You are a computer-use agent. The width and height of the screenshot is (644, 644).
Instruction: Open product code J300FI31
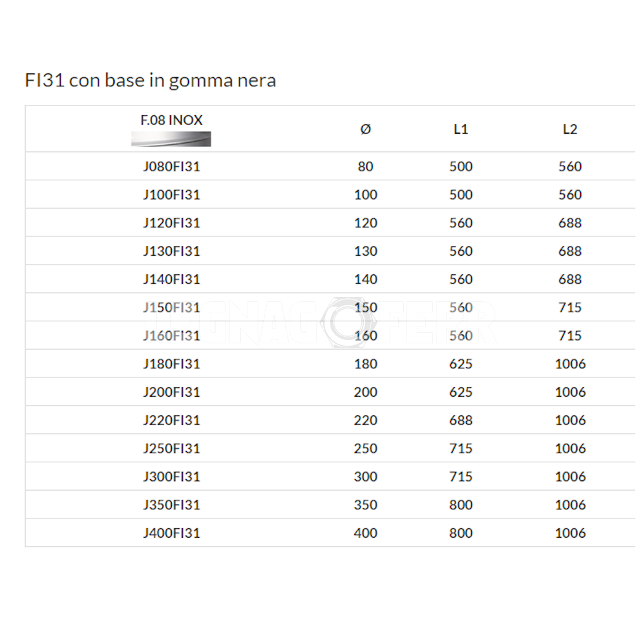point(171,477)
